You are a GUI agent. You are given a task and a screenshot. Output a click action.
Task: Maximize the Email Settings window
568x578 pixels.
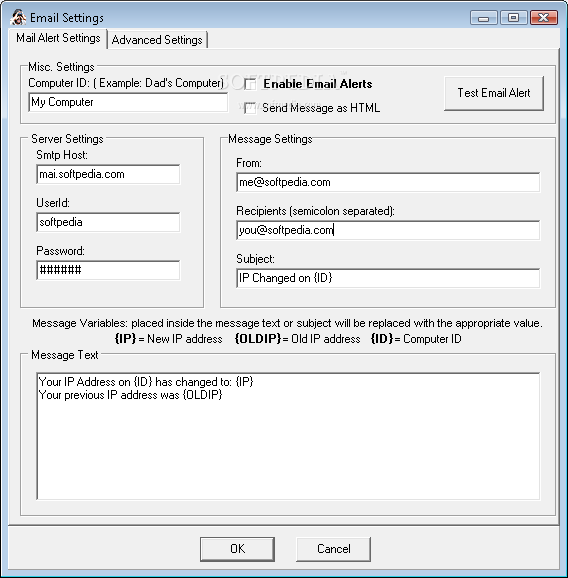[513, 18]
